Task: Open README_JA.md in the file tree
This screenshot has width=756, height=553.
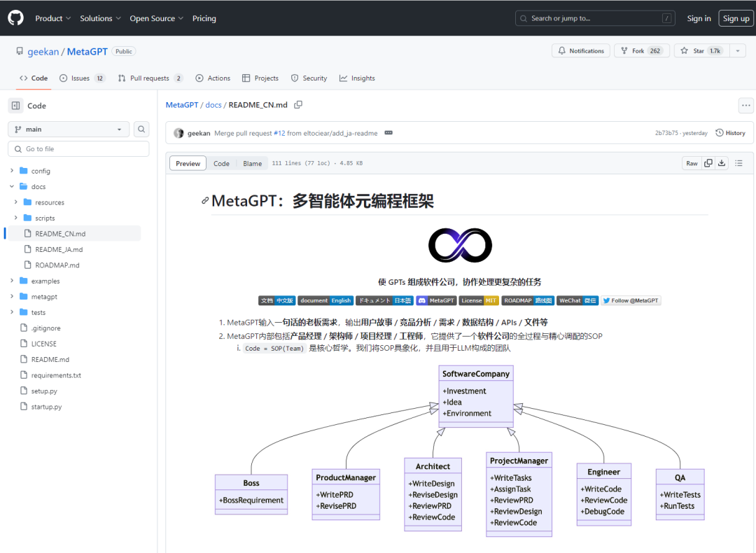Action: pyautogui.click(x=59, y=249)
